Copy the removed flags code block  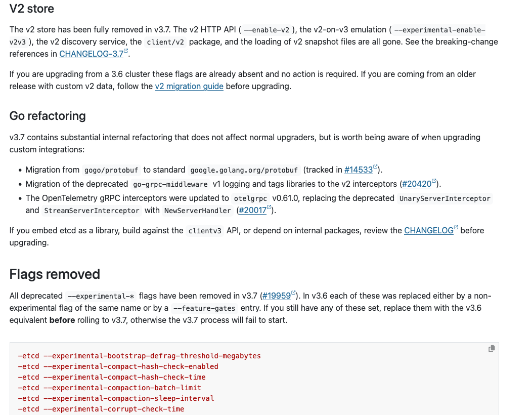click(x=491, y=349)
